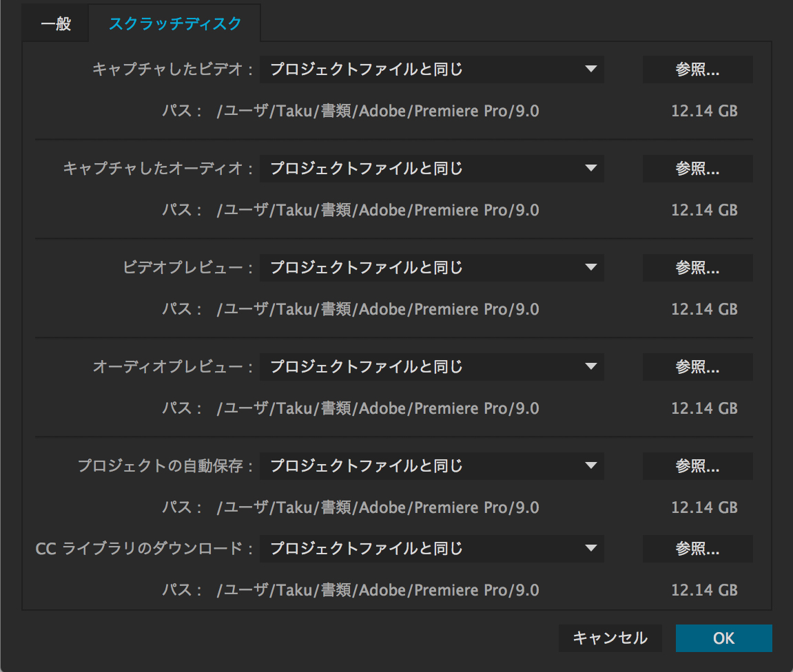
Task: Click the キャンセル button
Action: pyautogui.click(x=610, y=638)
